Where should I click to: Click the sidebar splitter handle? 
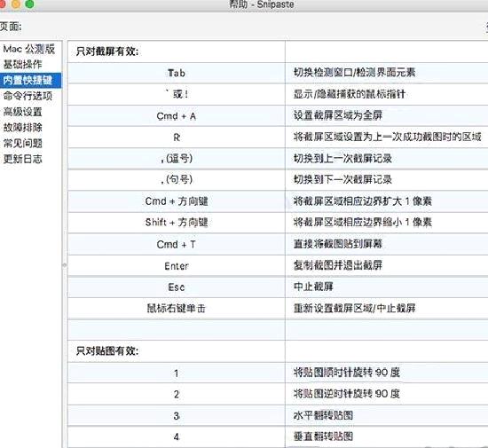click(x=65, y=265)
